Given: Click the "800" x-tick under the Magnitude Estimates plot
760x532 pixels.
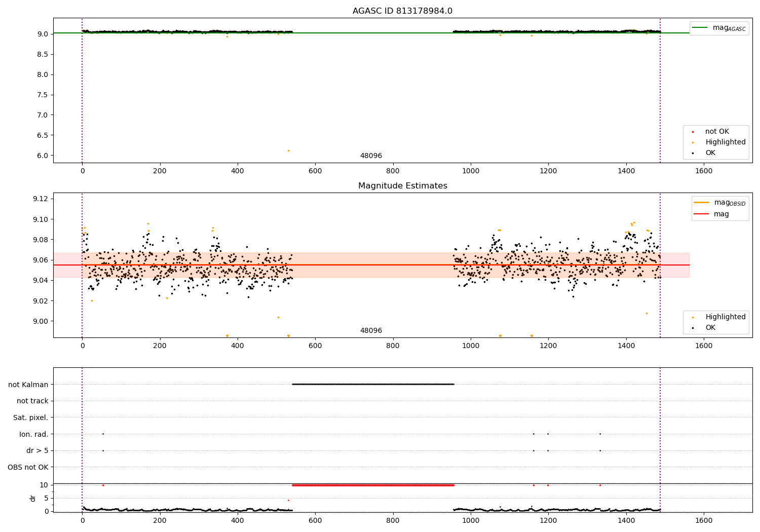Looking at the screenshot, I should click(x=393, y=346).
